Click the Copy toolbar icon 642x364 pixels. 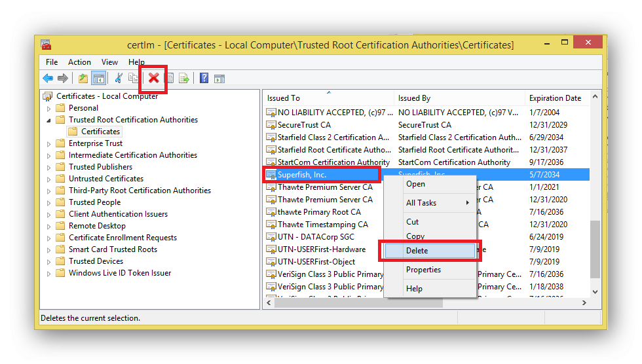(x=133, y=78)
